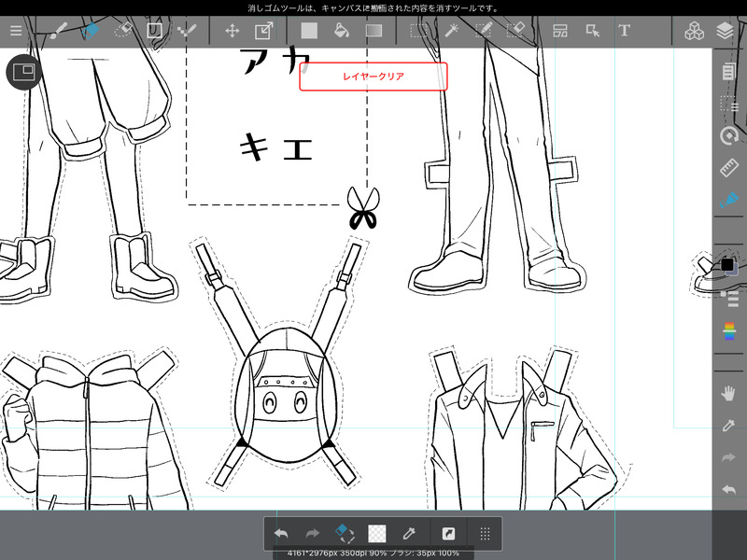Select the Brush tool
This screenshot has height=560, width=747.
coord(58,31)
